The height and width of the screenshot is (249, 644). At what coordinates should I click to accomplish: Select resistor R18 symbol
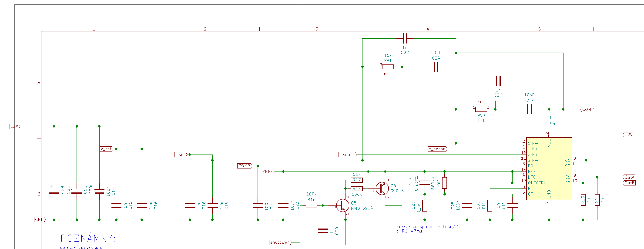click(x=357, y=188)
